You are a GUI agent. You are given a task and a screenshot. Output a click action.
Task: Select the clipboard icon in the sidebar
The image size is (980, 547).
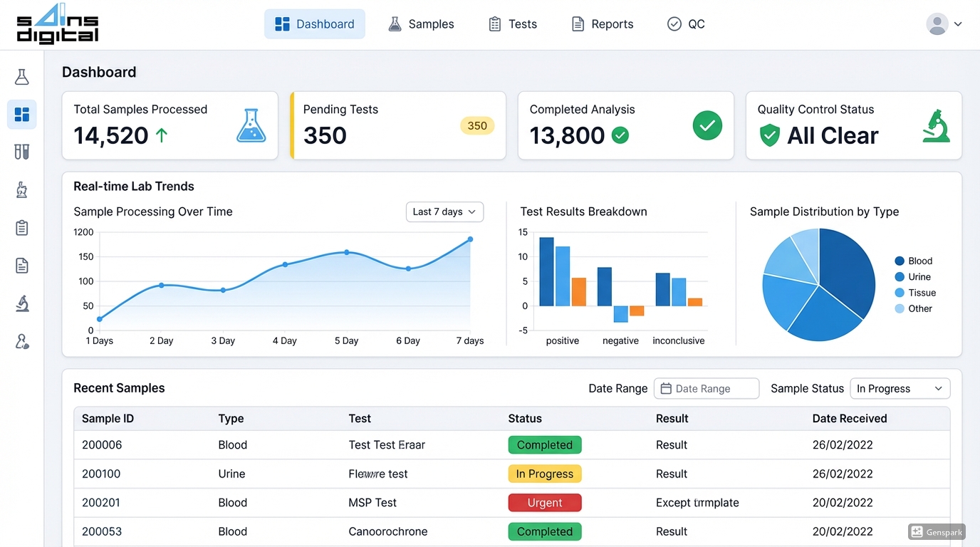pyautogui.click(x=21, y=228)
